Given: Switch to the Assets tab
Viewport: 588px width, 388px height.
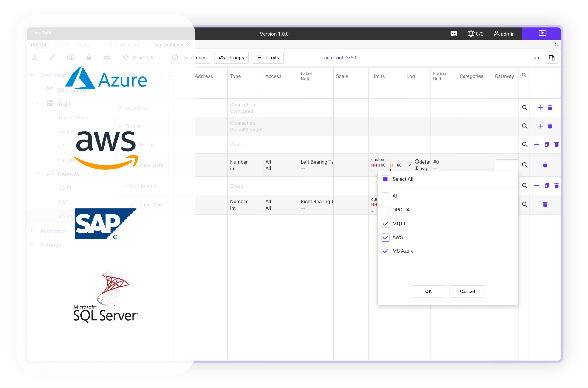Looking at the screenshot, I should (x=84, y=45).
